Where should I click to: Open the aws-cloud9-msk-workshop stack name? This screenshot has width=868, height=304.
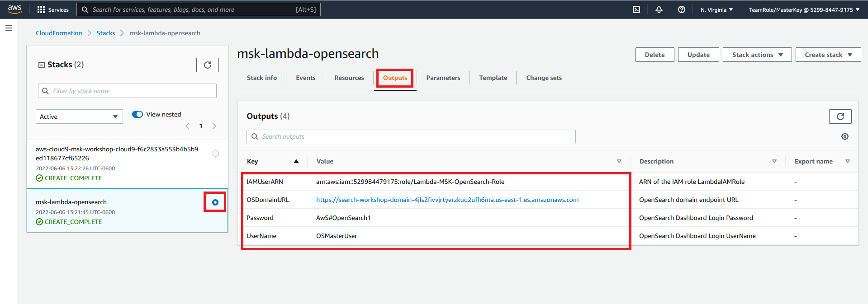click(117, 154)
